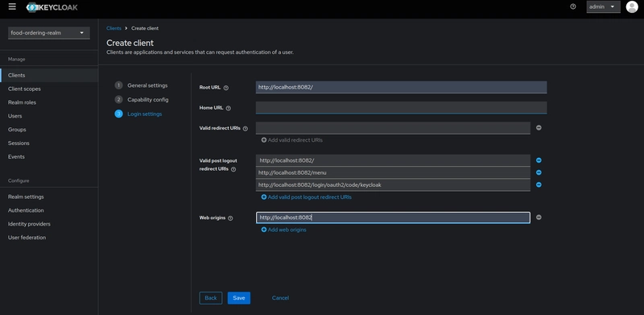
Task: Open Realm roles in sidebar
Action: (49, 102)
